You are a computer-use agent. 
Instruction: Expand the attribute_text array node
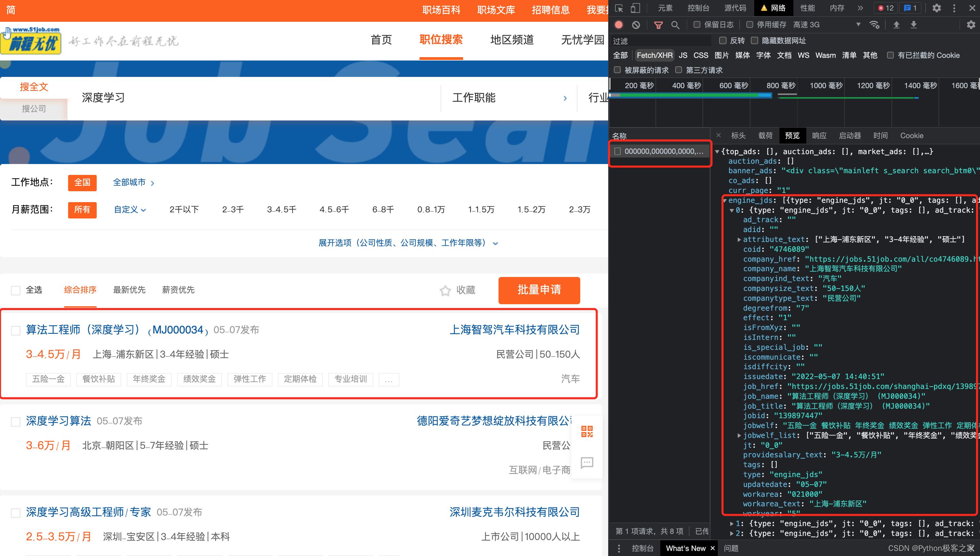pos(739,240)
